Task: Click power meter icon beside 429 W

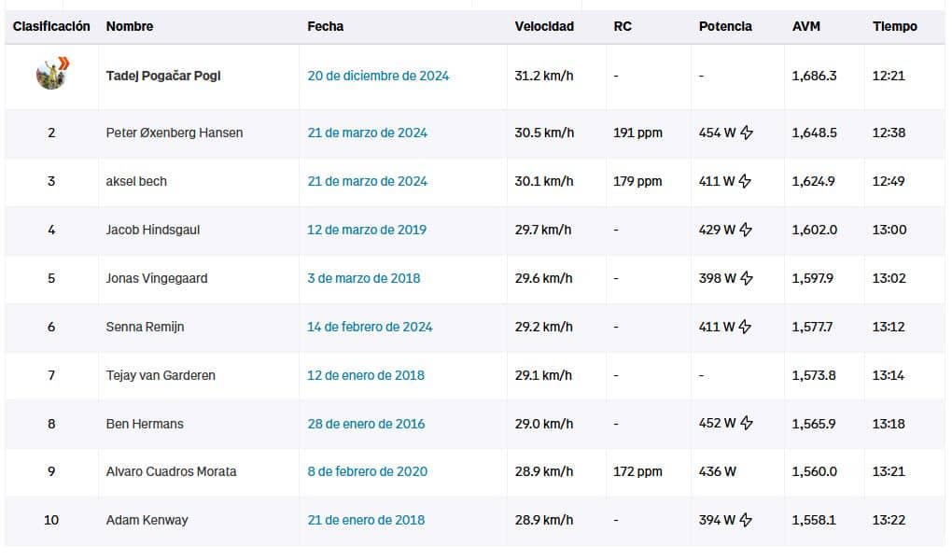Action: [x=747, y=231]
